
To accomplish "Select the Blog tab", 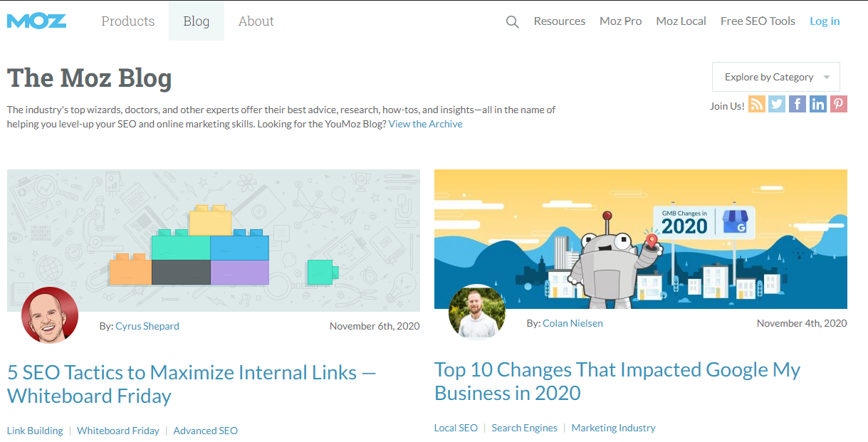I will 197,21.
